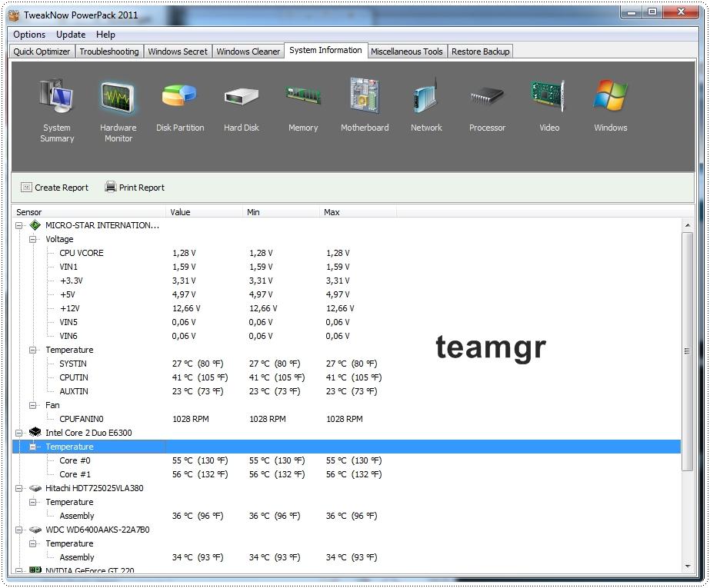Image resolution: width=710 pixels, height=588 pixels.
Task: Collapse the WDC WD6400AAKS-22A7B0 node
Action: click(19, 530)
